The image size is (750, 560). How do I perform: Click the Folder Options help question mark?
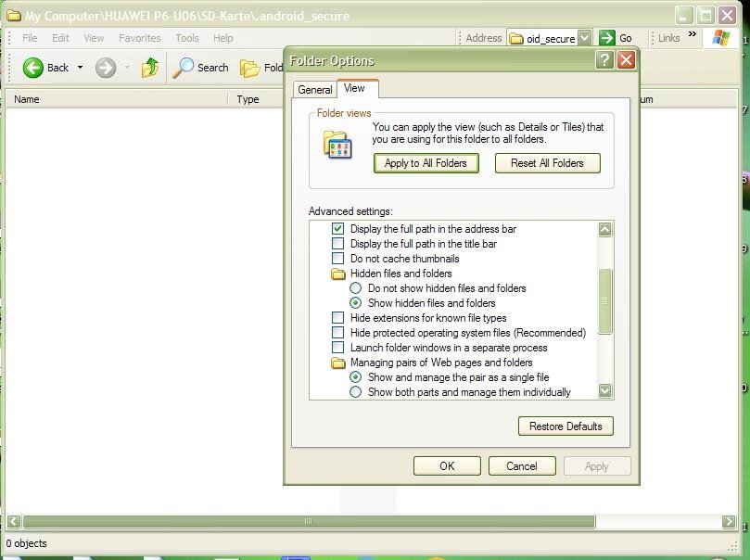pos(604,60)
